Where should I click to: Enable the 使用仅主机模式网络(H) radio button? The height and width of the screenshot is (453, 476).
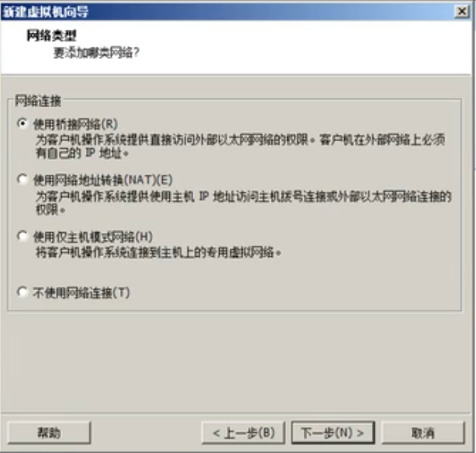tap(23, 236)
